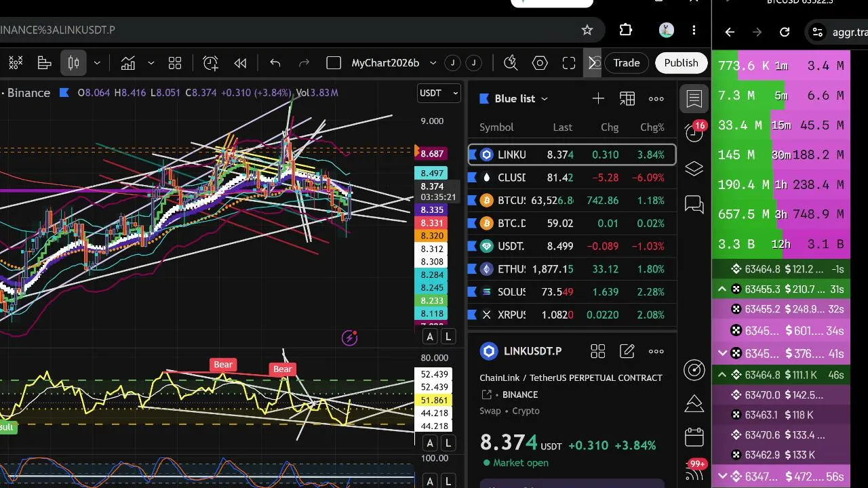The width and height of the screenshot is (868, 488).
Task: Select the USDT.D row in watchlist
Action: pyautogui.click(x=572, y=246)
